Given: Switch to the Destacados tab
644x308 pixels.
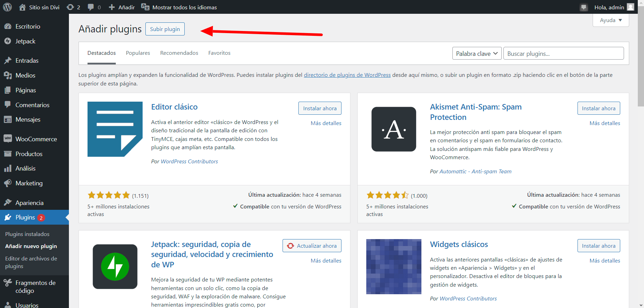Looking at the screenshot, I should [x=102, y=53].
